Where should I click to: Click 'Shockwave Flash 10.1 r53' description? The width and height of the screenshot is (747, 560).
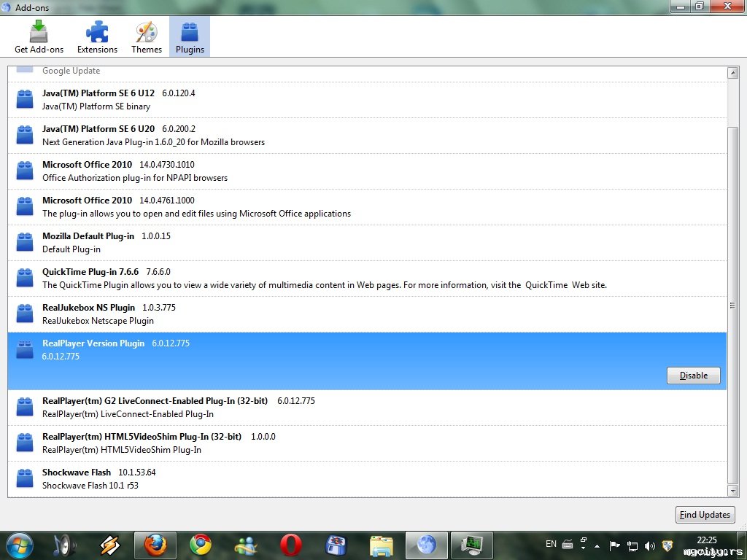pos(90,485)
